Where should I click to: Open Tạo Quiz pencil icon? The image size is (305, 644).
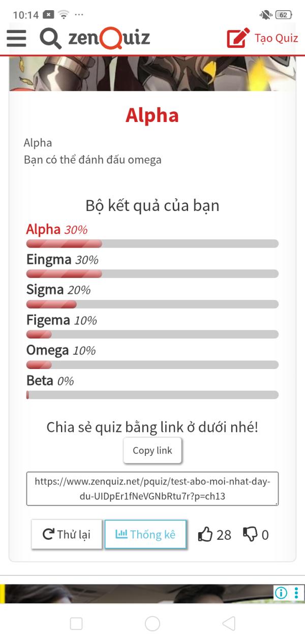click(x=238, y=38)
